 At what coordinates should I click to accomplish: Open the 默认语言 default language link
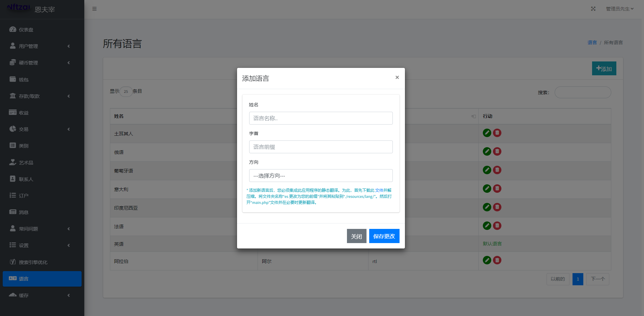coord(492,244)
